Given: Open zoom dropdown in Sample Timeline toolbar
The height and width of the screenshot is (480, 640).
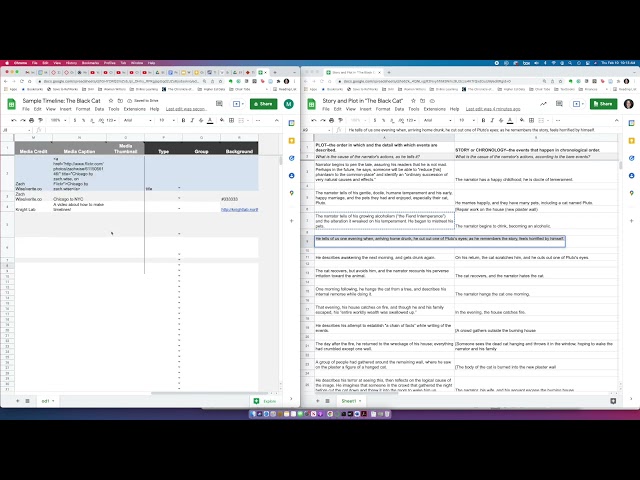Looking at the screenshot, I should [x=58, y=120].
